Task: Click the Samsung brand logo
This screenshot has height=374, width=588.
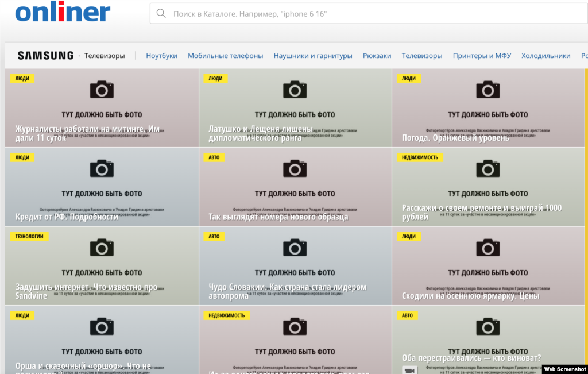Action: coord(45,56)
